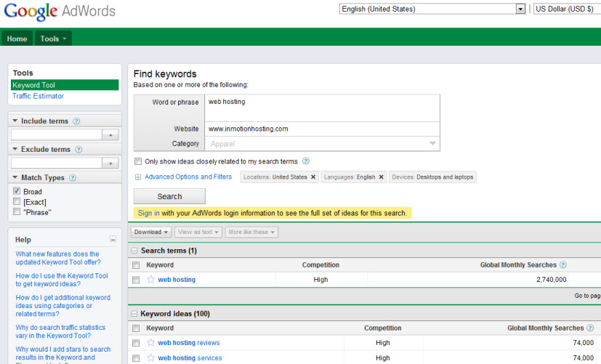
Task: Open the language dropdown English (United States)
Action: click(432, 9)
